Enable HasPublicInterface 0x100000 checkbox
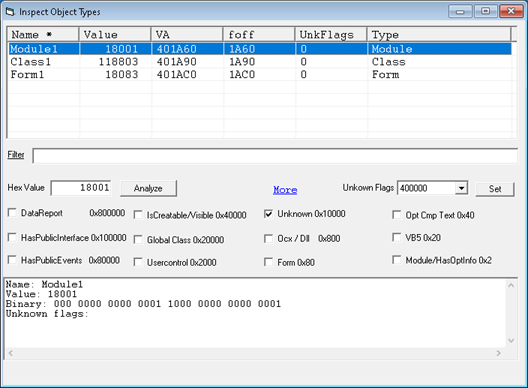This screenshot has height=388, width=528. [12, 237]
